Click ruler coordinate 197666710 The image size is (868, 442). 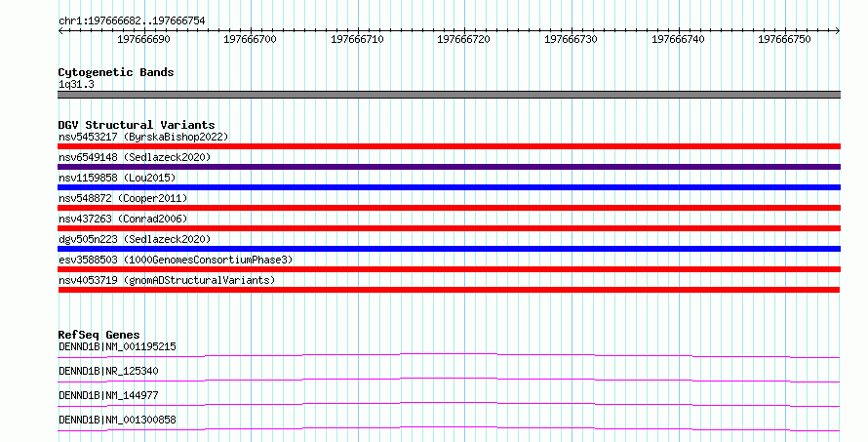(x=357, y=39)
